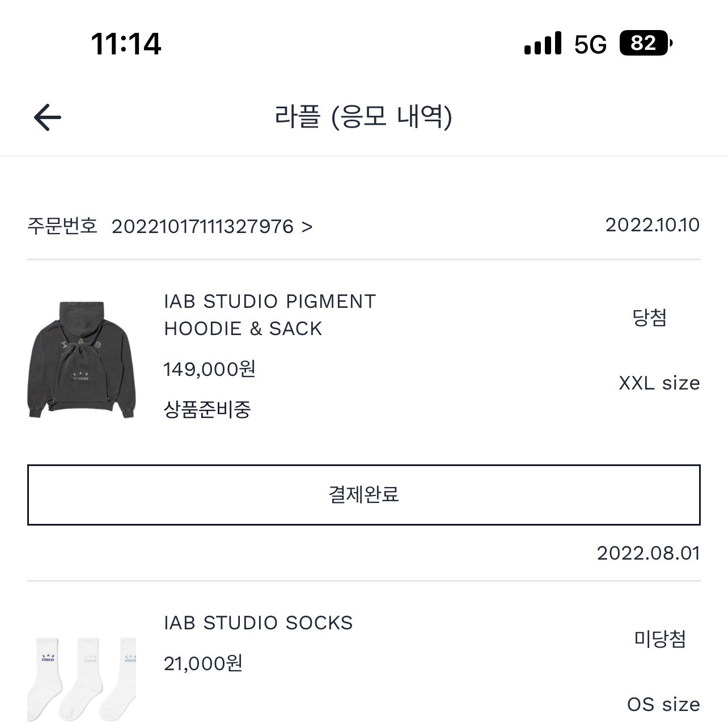Expand order details chevron arrow
Image resolution: width=728 pixels, height=728 pixels.
[307, 227]
